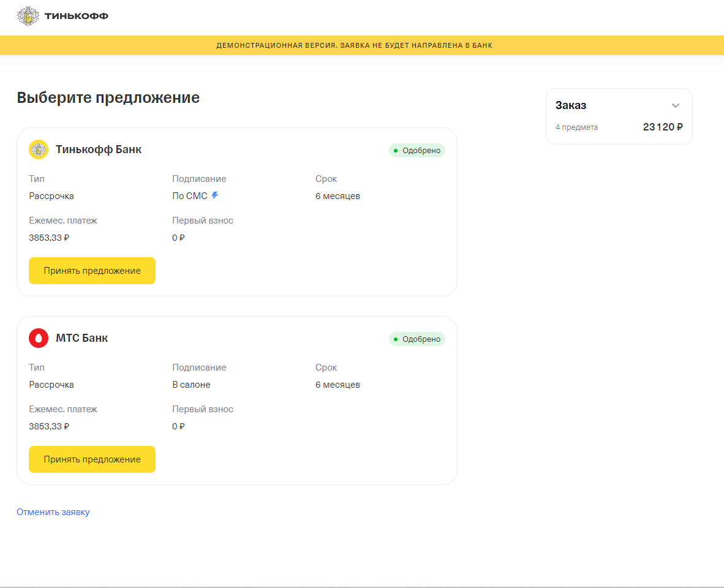Select the МТС Банк offer title

click(81, 338)
